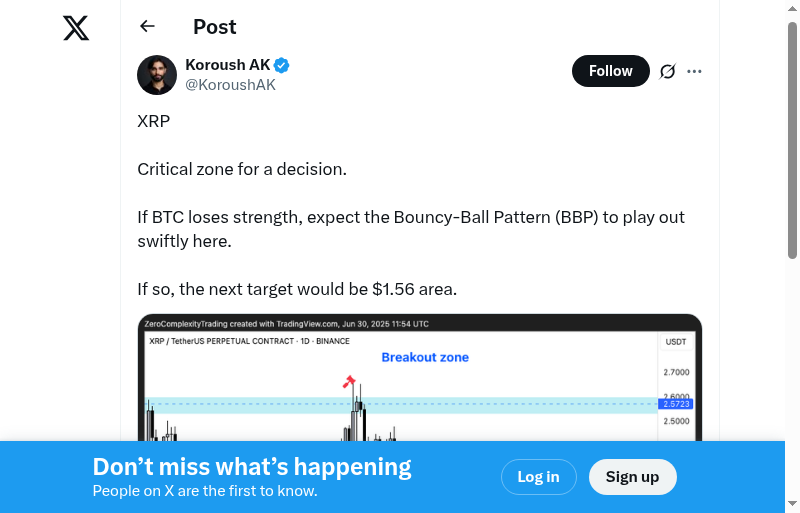Open the three-dot More options menu
This screenshot has height=513, width=800.
695,71
